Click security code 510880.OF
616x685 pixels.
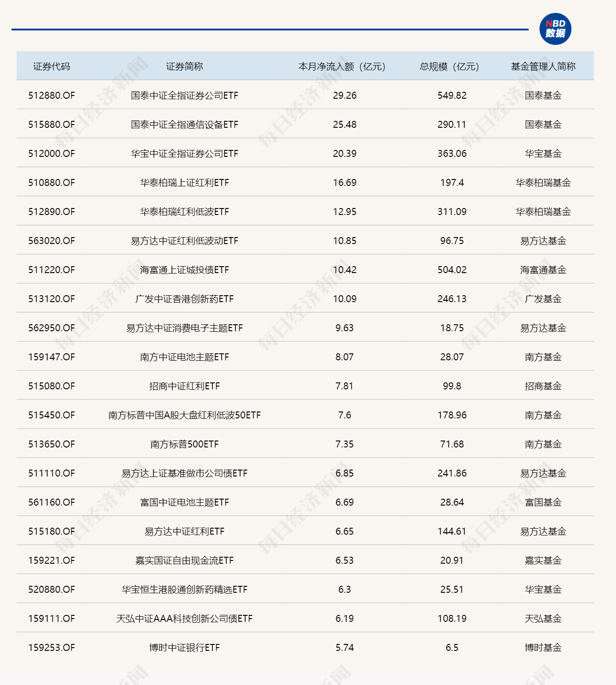coord(51,183)
